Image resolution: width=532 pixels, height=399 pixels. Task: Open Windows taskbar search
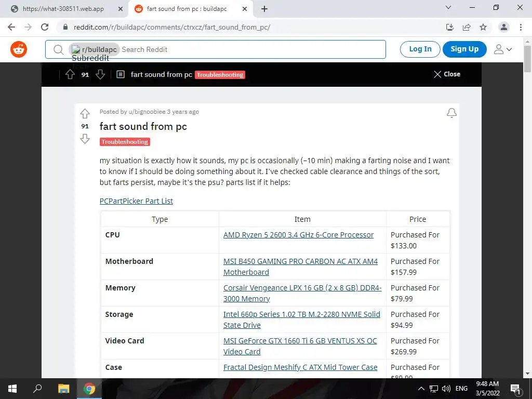37,389
